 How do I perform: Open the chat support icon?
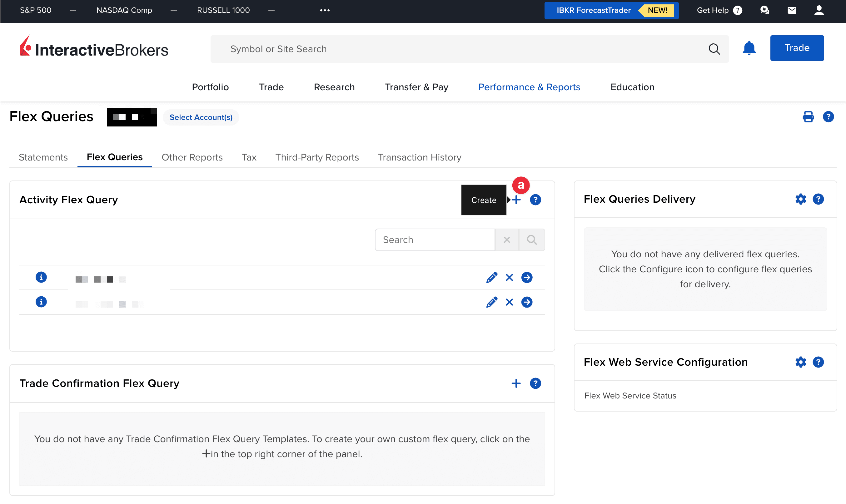click(x=765, y=10)
